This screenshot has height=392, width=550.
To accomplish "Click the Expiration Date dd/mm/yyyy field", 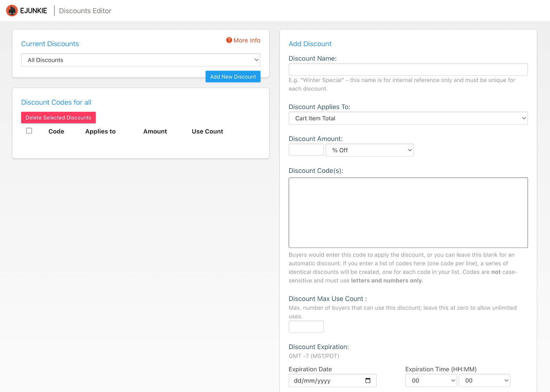I will point(332,380).
